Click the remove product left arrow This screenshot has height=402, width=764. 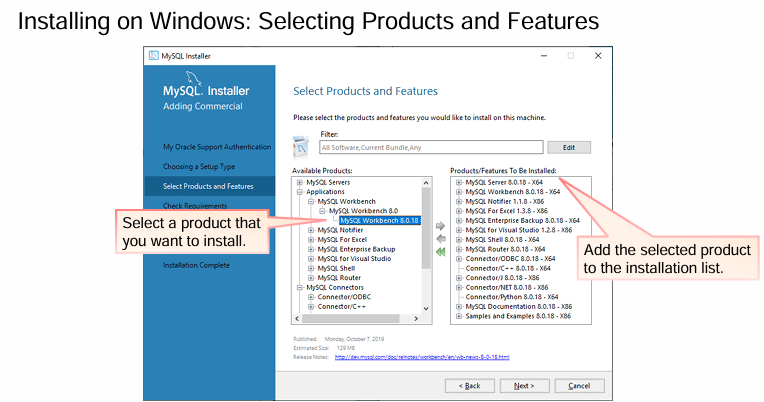[440, 239]
